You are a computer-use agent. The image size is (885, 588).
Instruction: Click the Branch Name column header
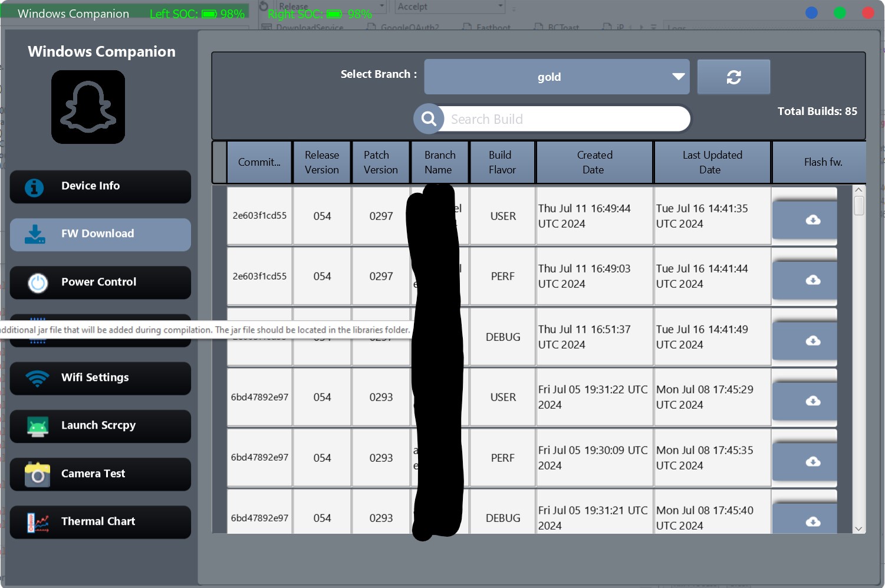pos(440,162)
